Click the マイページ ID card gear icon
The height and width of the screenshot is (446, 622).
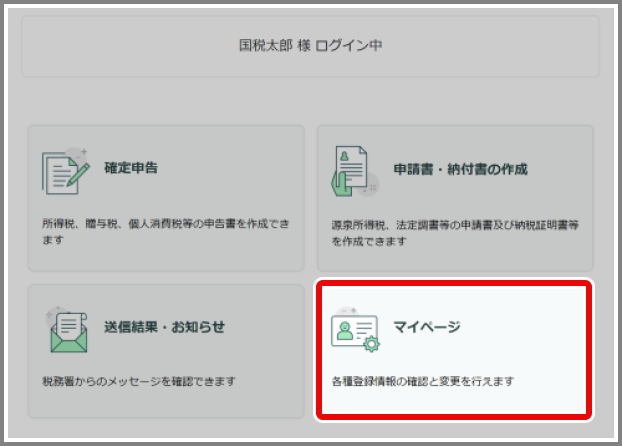click(355, 329)
